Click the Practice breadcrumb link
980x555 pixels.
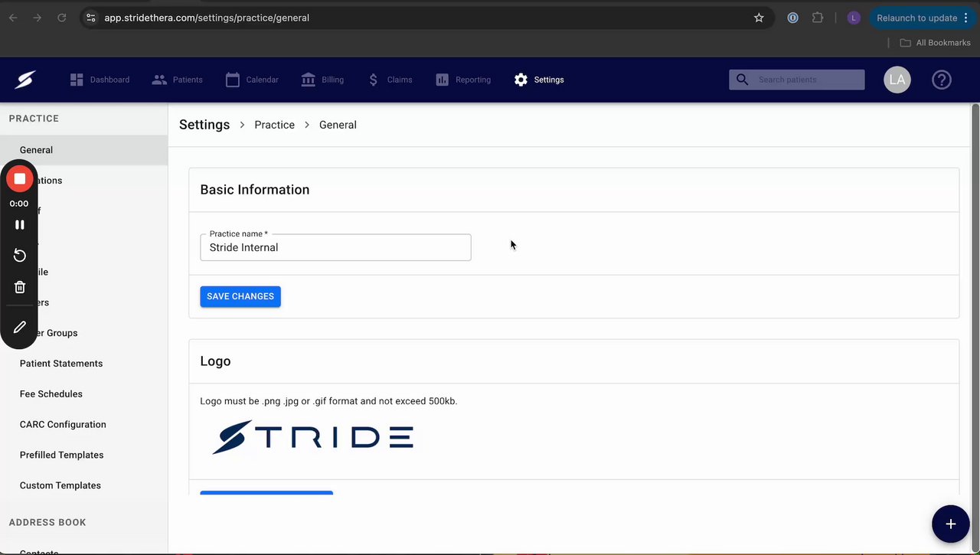click(274, 125)
